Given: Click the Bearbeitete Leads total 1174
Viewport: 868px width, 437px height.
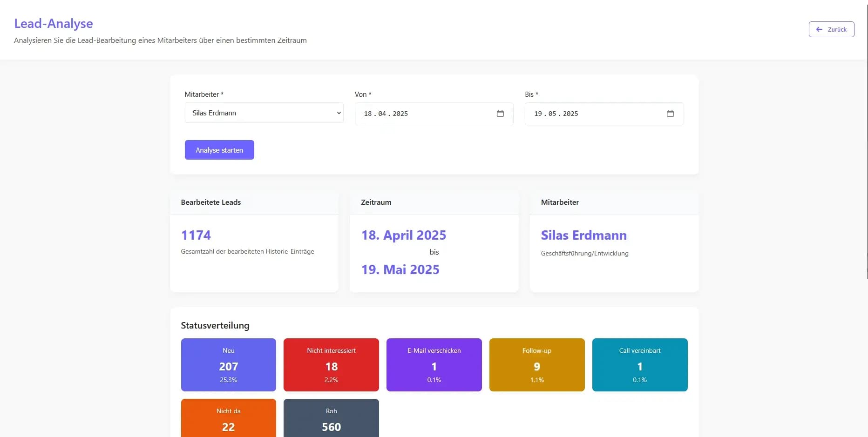Looking at the screenshot, I should [x=196, y=235].
